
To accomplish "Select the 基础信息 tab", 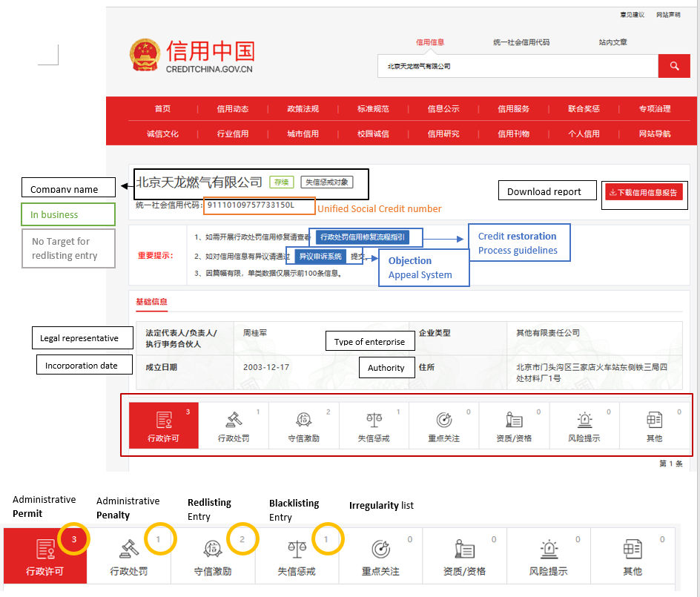I will [151, 303].
